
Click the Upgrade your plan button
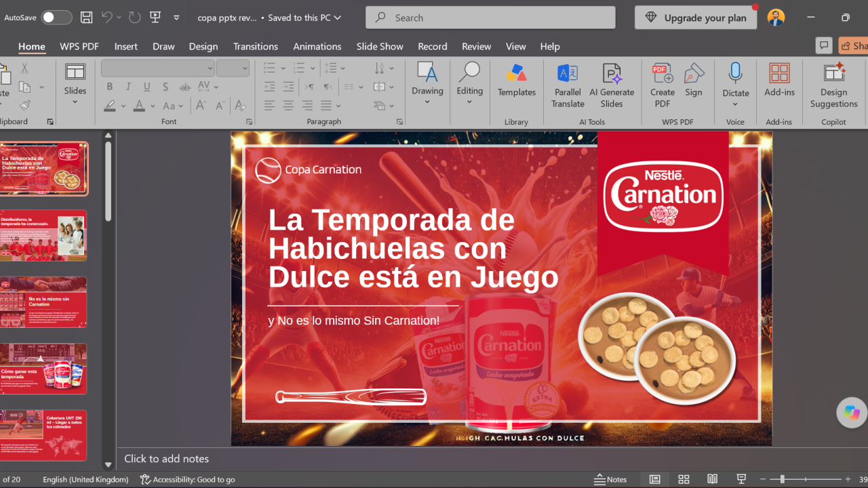click(x=696, y=18)
